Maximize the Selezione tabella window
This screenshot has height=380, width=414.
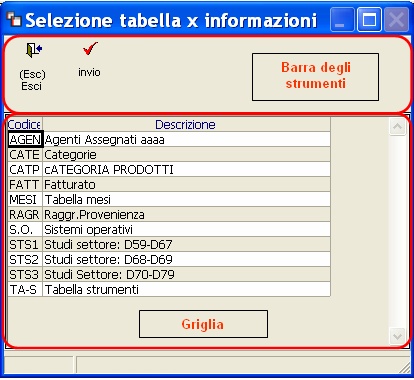pos(369,20)
